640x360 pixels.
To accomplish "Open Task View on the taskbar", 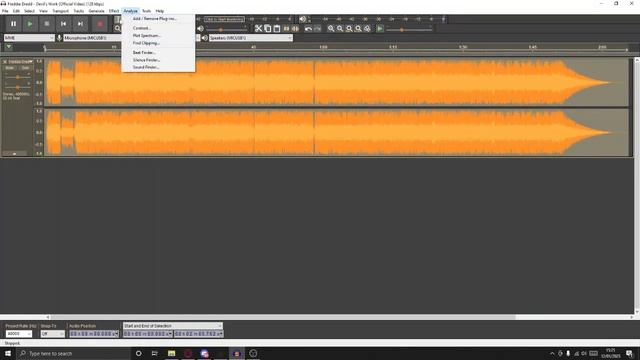I will pos(155,353).
